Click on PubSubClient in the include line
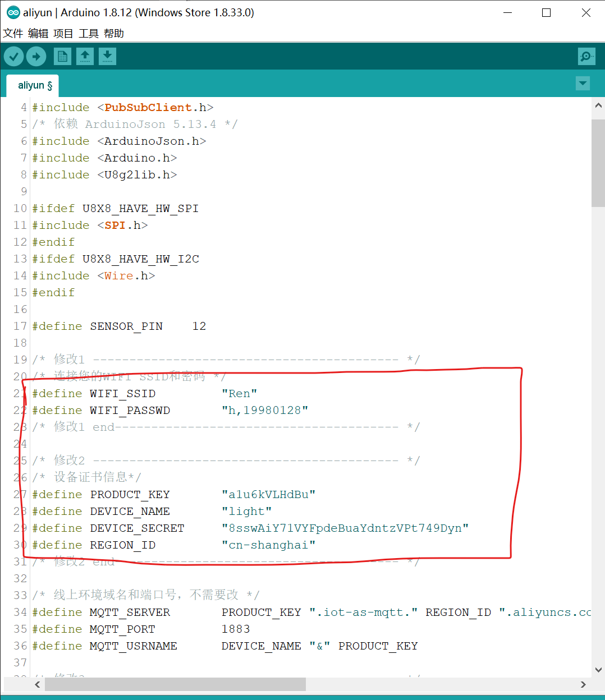This screenshot has width=605, height=700. pyautogui.click(x=148, y=107)
